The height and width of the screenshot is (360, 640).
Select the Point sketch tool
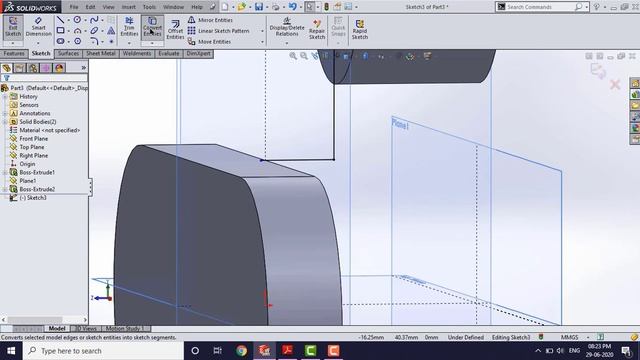111,41
